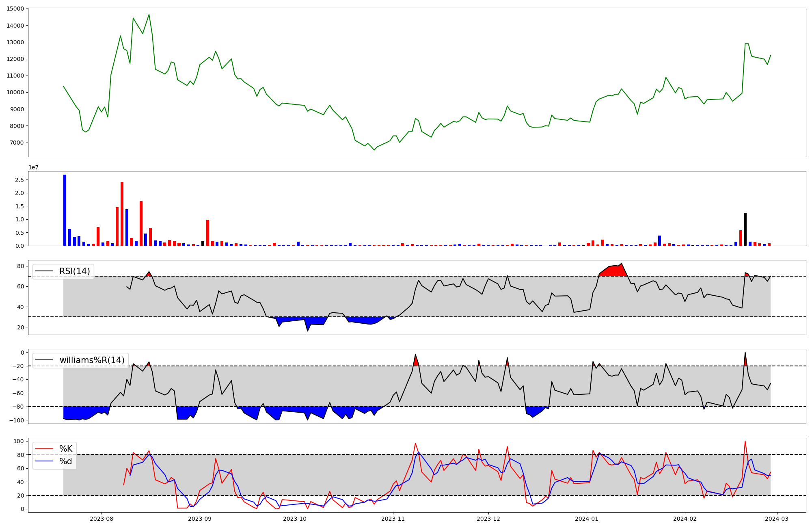The width and height of the screenshot is (812, 528).
Task: Click the -100 tick on Williams axis
Action: pos(17,420)
